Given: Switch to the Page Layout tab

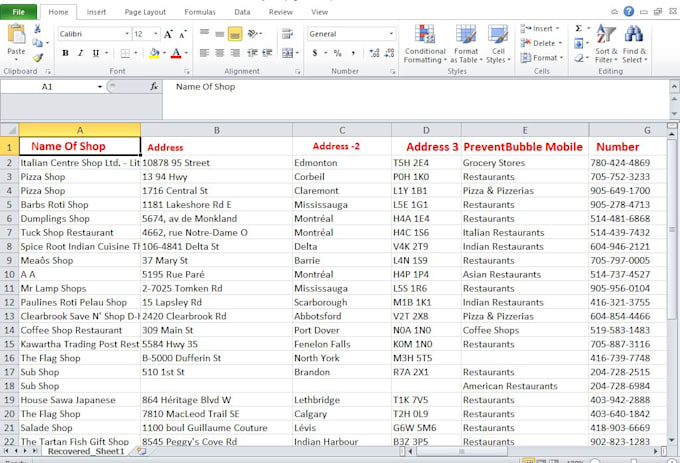Looking at the screenshot, I should (x=145, y=12).
